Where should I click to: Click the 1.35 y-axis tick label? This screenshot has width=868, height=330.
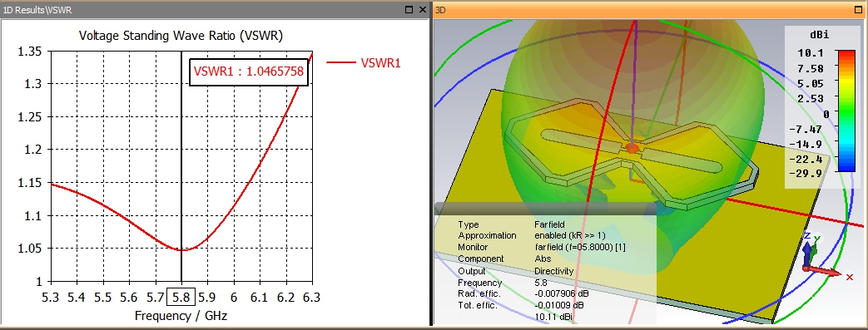tap(29, 52)
